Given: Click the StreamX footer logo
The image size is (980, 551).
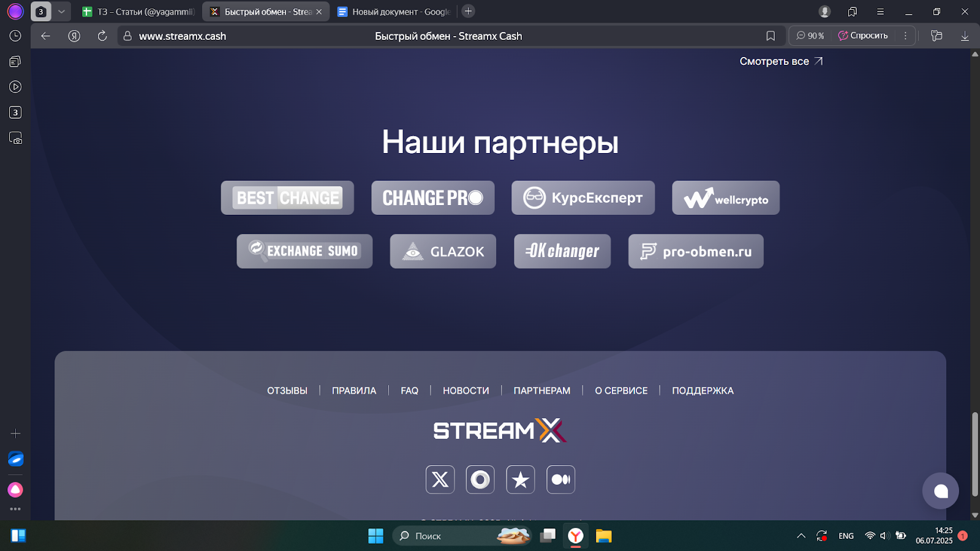Looking at the screenshot, I should click(x=500, y=430).
